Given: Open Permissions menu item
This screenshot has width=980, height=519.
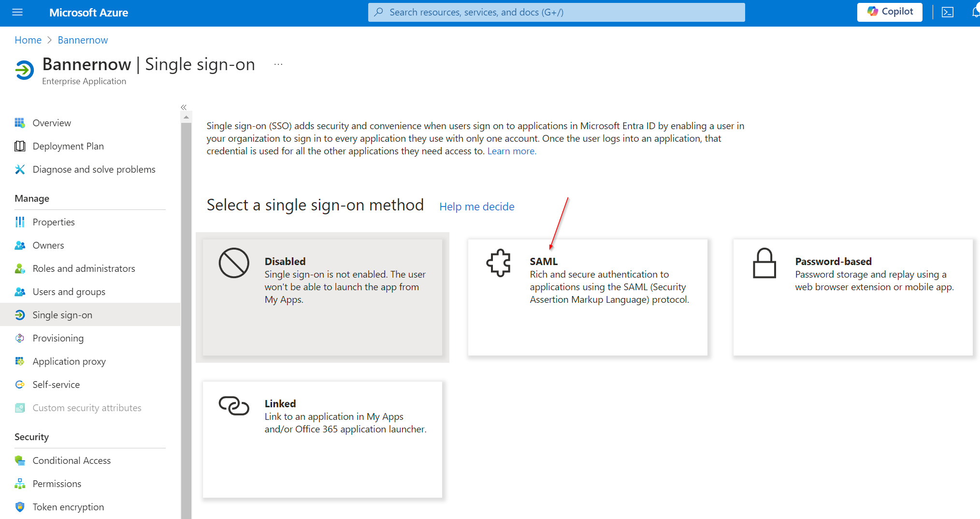Looking at the screenshot, I should point(57,484).
